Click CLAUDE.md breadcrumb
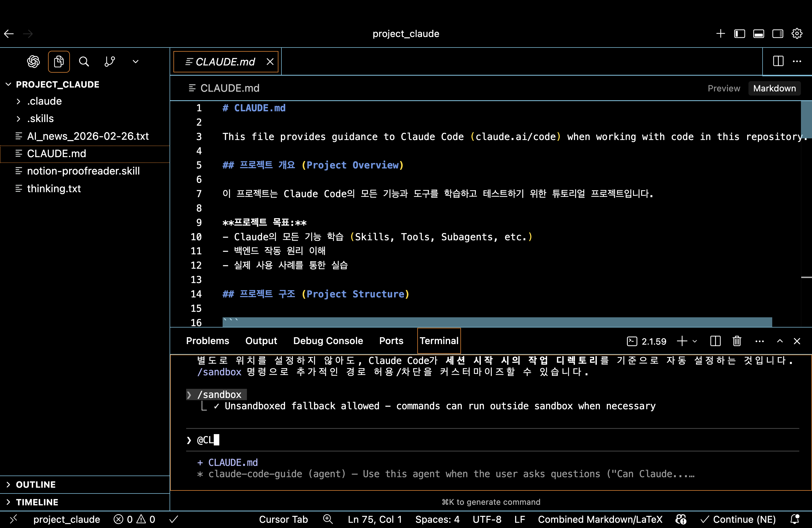 230,88
